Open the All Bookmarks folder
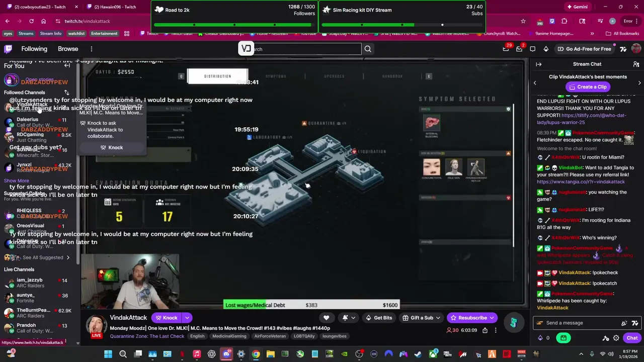644x362 pixels. click(x=622, y=34)
